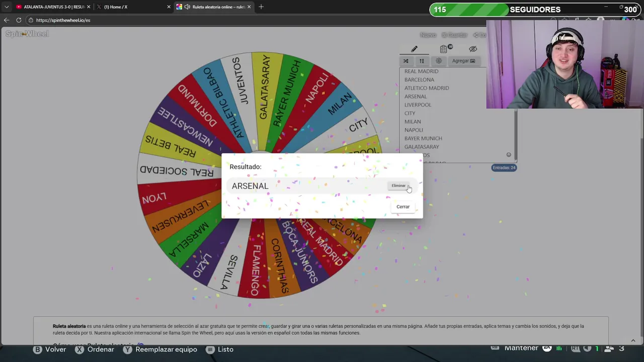View site information lock icon
The width and height of the screenshot is (644, 362).
(x=31, y=20)
